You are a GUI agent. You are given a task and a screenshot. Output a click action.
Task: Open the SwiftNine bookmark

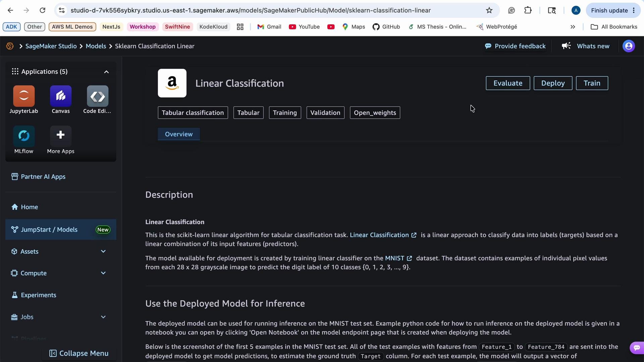pyautogui.click(x=177, y=27)
